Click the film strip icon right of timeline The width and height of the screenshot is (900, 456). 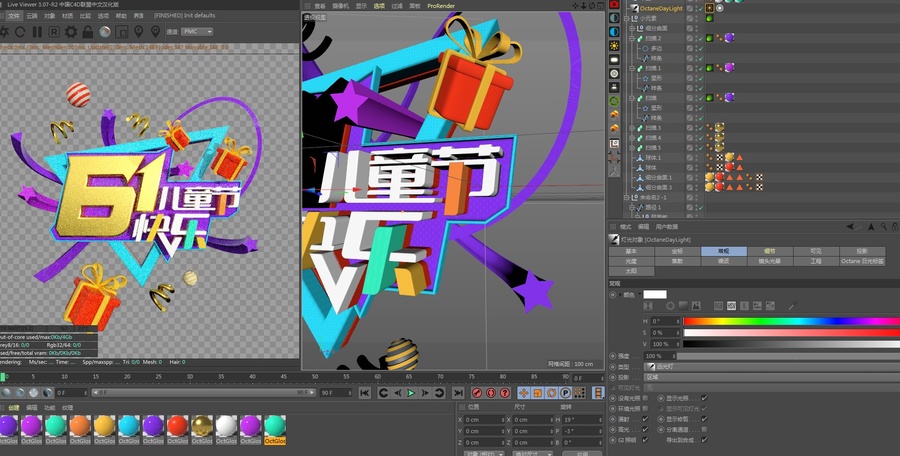coord(598,393)
